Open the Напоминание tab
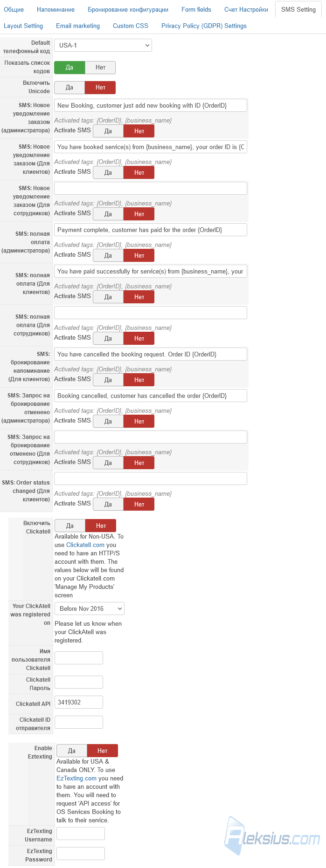 (x=55, y=9)
